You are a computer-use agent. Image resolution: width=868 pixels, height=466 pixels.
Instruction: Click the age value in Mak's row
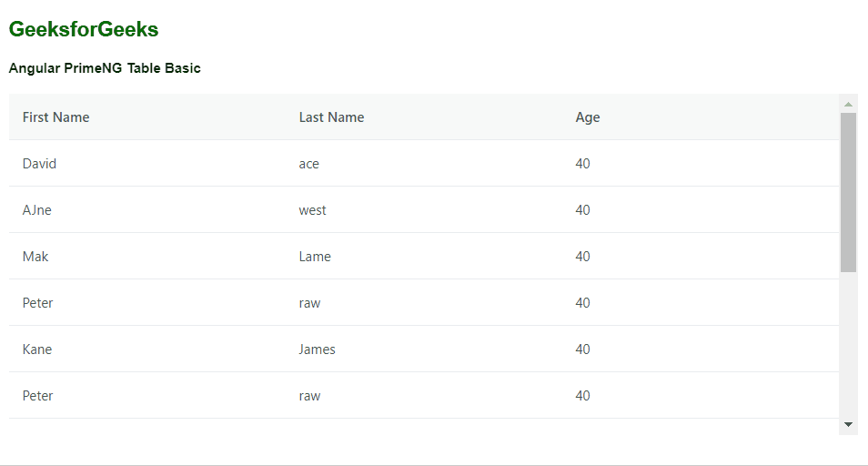click(582, 257)
